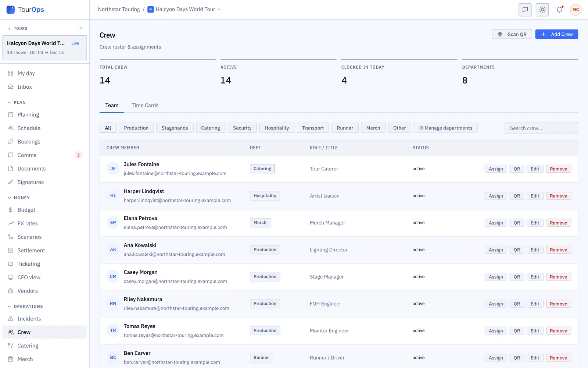Image resolution: width=588 pixels, height=368 pixels.
Task: Collapse the MONEY sidebar section
Action: (19, 198)
